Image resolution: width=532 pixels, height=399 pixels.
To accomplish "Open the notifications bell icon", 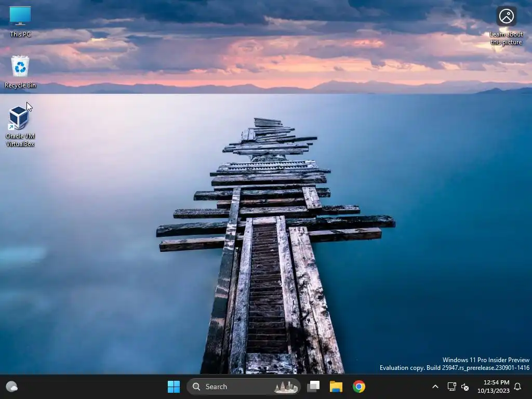I will click(518, 387).
